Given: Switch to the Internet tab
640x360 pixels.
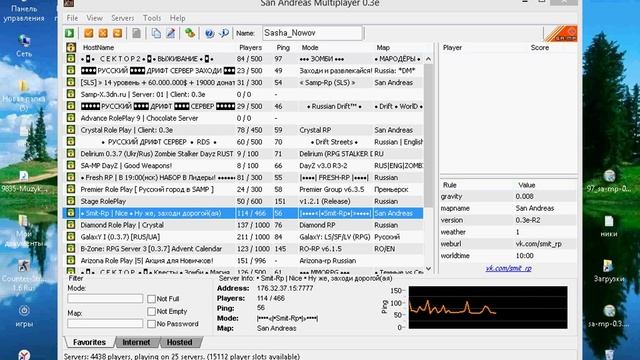Looking at the screenshot, I should coord(136,342).
